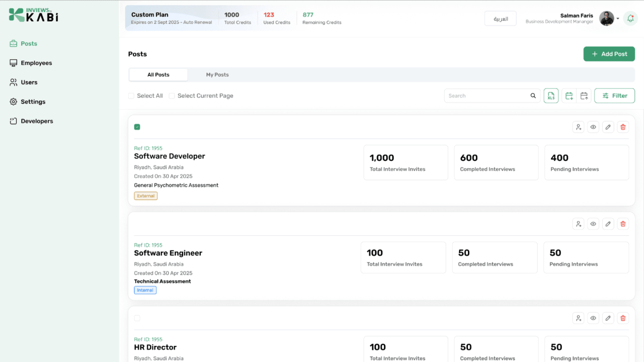Switch to My Posts tab
The image size is (644, 362).
[217, 75]
